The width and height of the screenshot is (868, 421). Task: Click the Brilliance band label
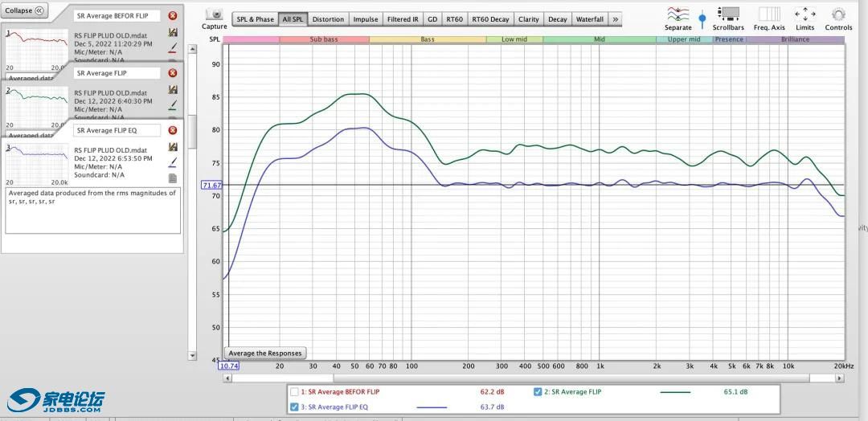coord(795,40)
